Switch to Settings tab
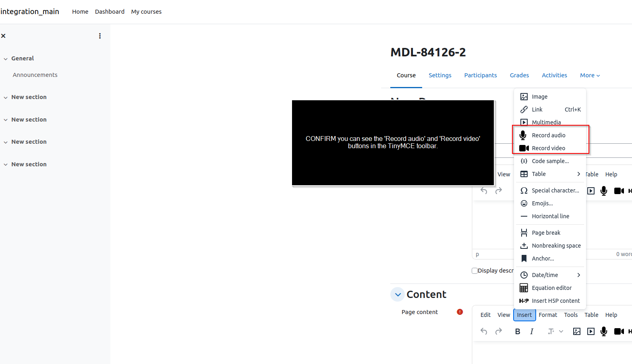 pyautogui.click(x=440, y=75)
